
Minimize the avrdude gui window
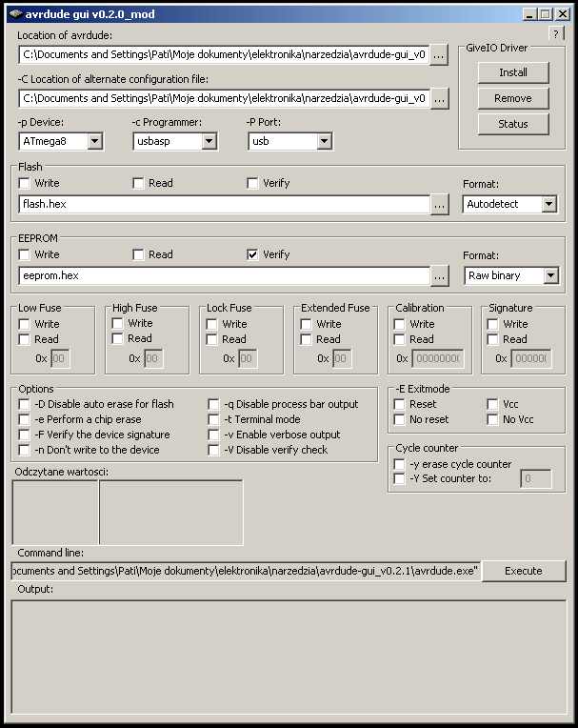pyautogui.click(x=530, y=14)
